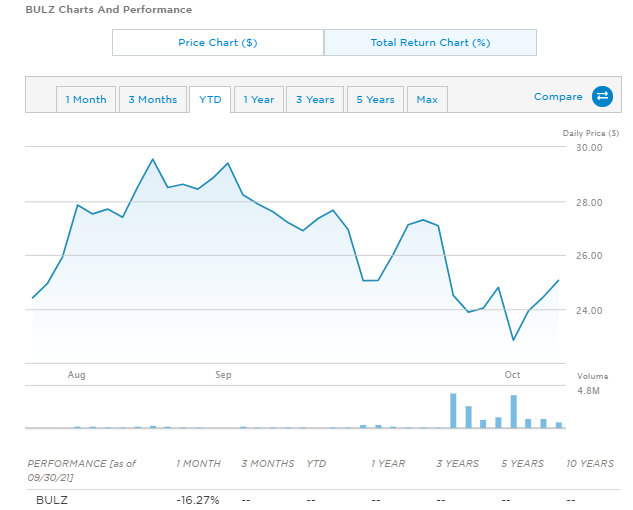Screen dimensions: 633x510
Task: Select the 1 Month range tab
Action: (86, 99)
